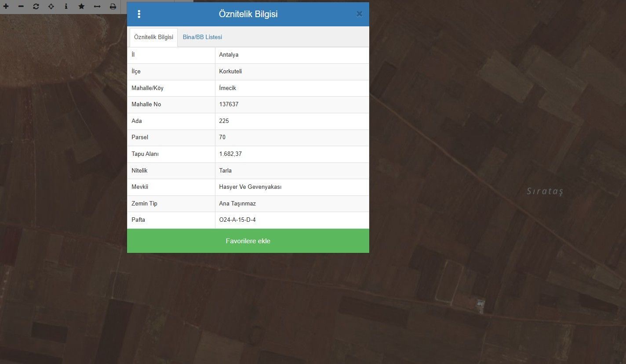
Task: Click the Tapu Alanı value 1.682,37
Action: 230,154
